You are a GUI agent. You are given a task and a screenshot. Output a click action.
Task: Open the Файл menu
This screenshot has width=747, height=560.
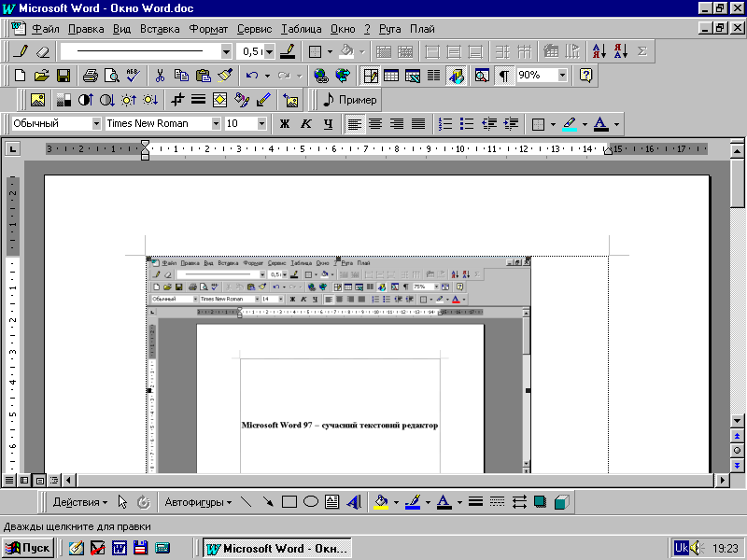46,29
